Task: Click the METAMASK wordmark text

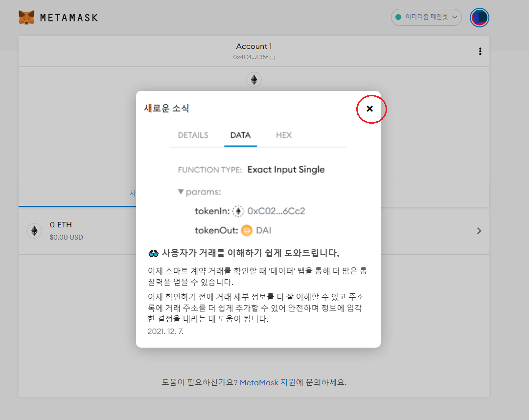Action: click(x=69, y=18)
